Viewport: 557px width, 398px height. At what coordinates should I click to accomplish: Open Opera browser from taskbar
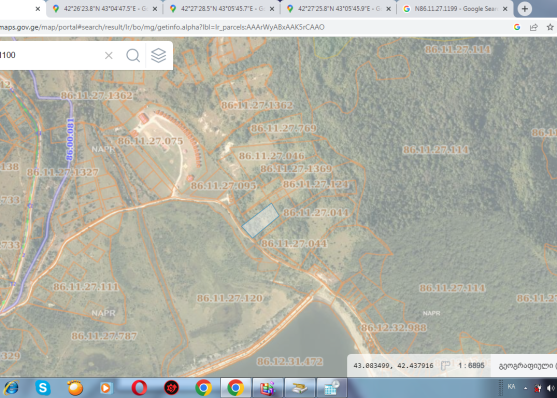(139, 388)
